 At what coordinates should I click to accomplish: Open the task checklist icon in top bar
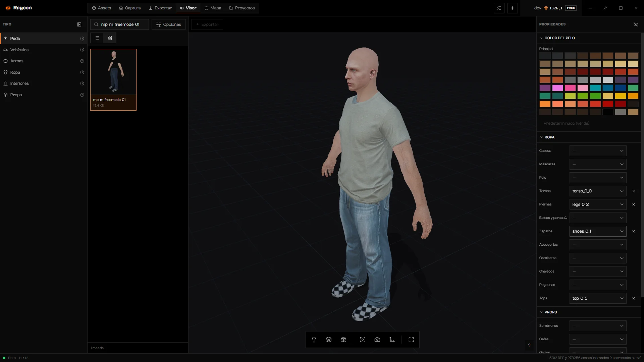[x=499, y=8]
